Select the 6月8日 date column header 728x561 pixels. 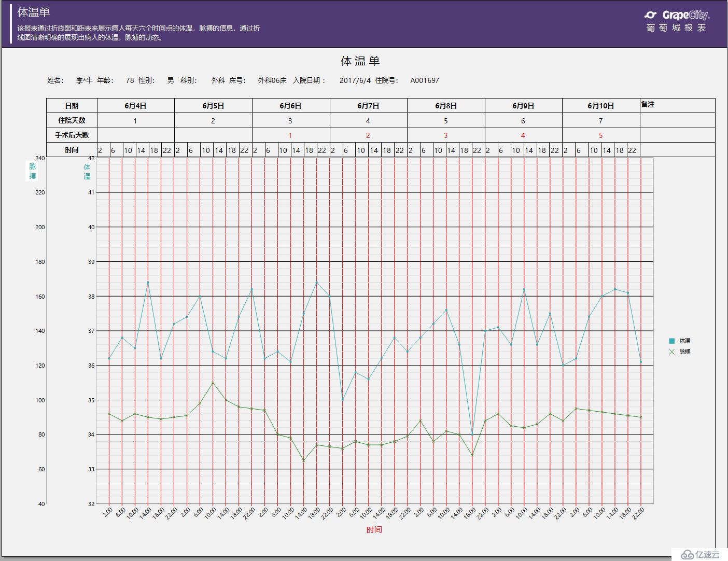(x=446, y=106)
